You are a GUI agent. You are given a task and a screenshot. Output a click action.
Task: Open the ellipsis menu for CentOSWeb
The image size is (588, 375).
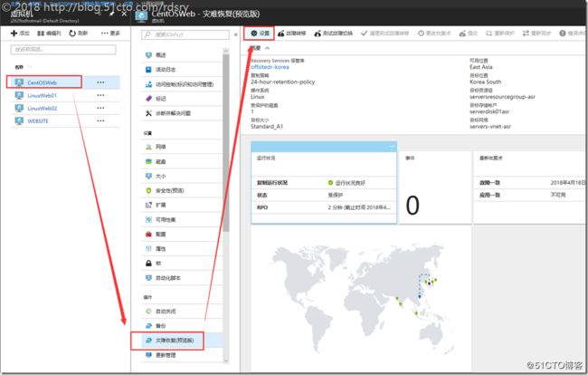pos(100,82)
